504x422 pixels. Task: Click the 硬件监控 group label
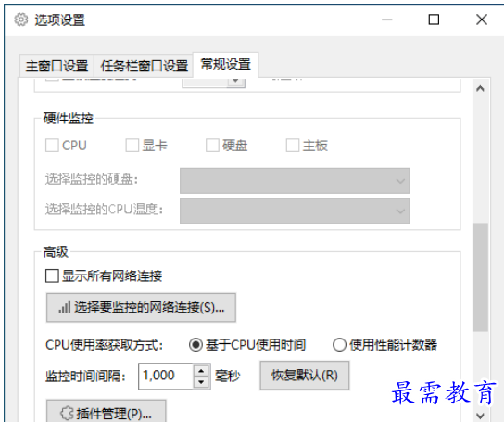click(x=69, y=119)
